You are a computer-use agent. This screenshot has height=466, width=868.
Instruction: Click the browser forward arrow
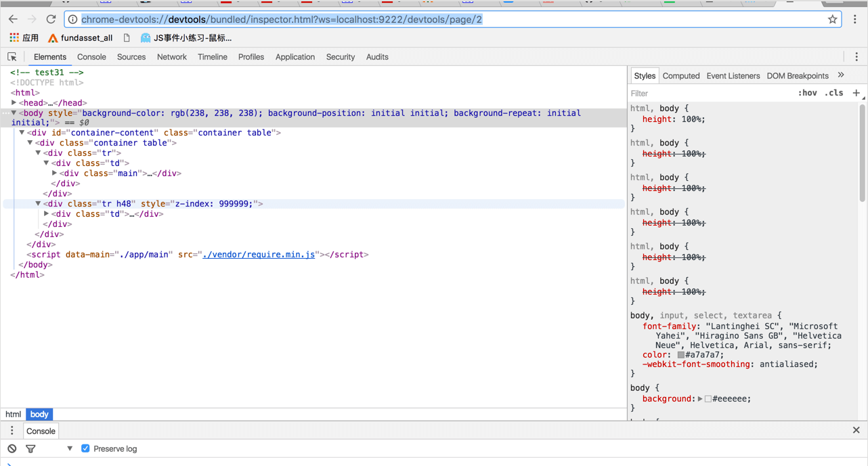32,20
